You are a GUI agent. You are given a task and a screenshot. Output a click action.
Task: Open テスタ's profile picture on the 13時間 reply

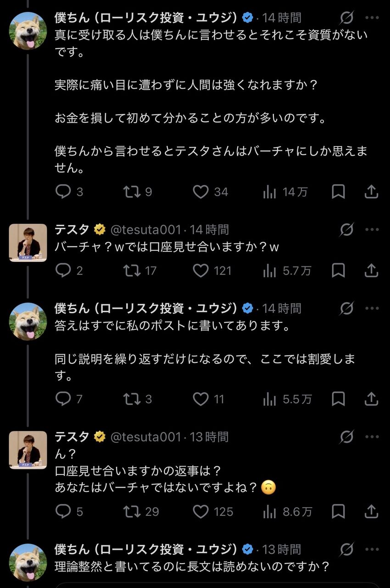(x=28, y=450)
